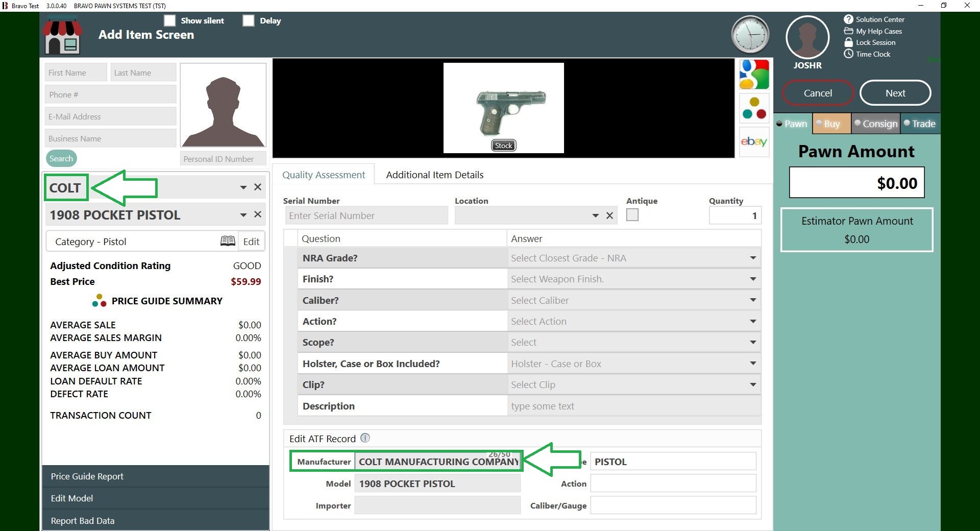Click the Edit ATF Record info icon
Screen dimensions: 980x531
(365, 438)
